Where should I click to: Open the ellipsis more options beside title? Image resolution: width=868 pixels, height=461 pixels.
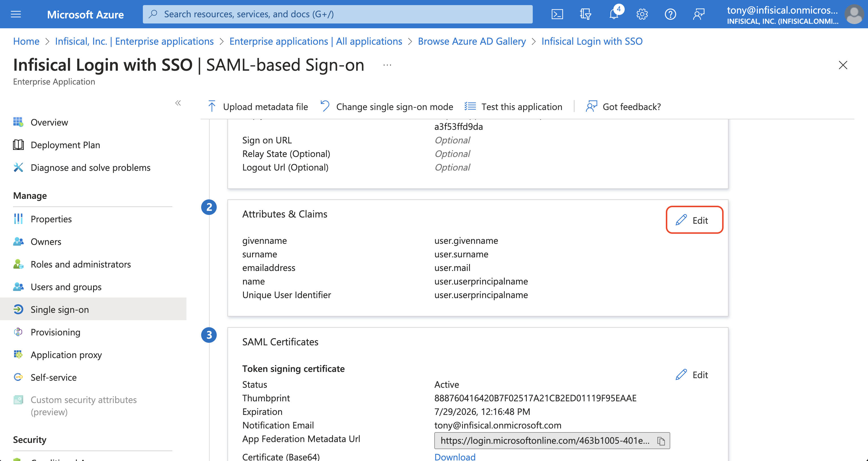387,65
